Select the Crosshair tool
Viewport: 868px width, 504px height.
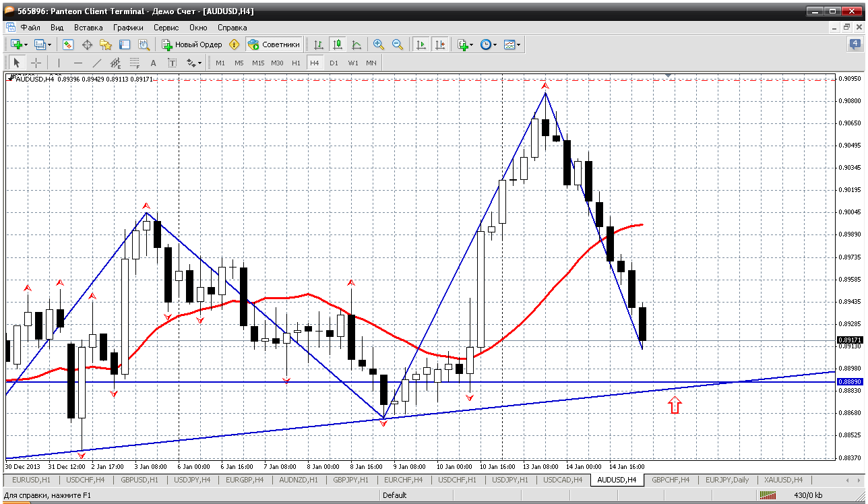36,63
